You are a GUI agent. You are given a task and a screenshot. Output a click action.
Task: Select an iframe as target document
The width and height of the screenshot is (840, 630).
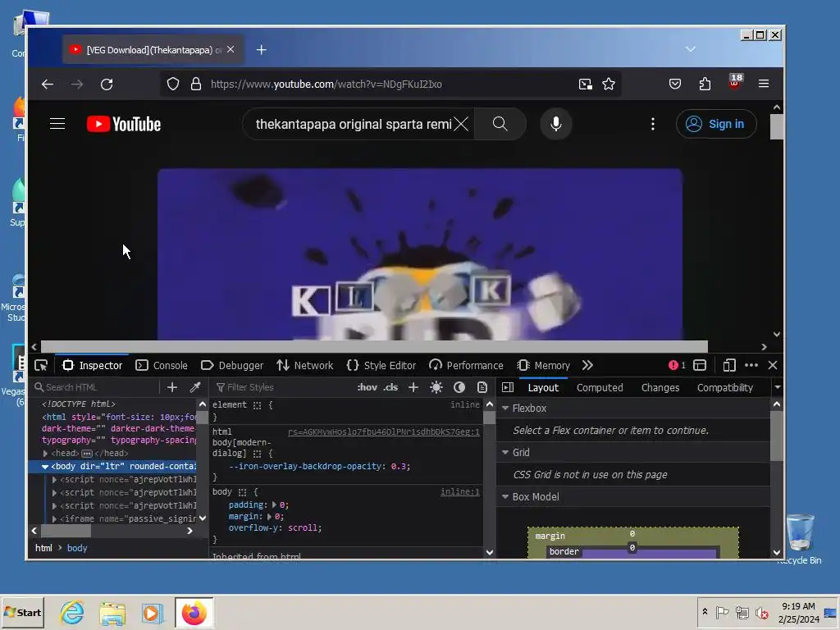tap(700, 365)
